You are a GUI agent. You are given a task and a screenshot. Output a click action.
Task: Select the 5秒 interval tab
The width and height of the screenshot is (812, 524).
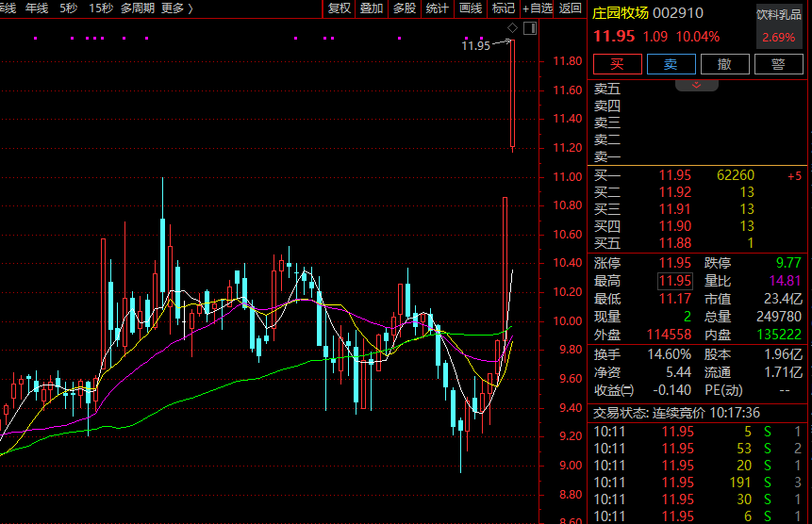click(69, 8)
